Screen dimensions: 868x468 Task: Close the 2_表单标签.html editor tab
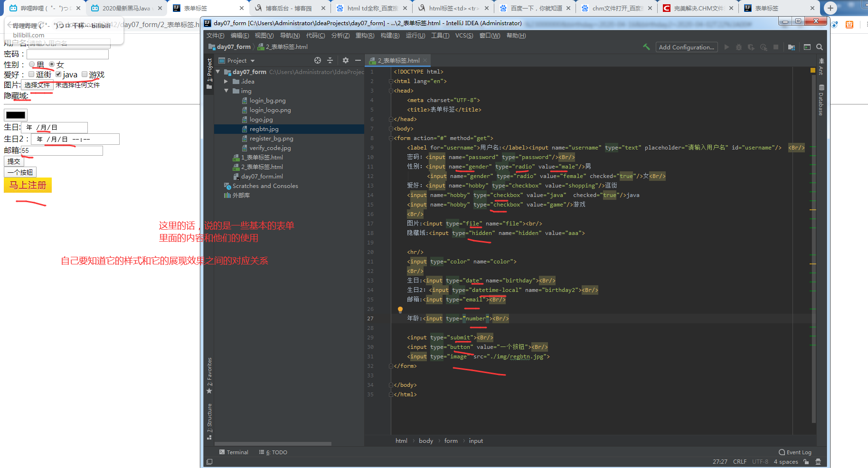(x=425, y=60)
